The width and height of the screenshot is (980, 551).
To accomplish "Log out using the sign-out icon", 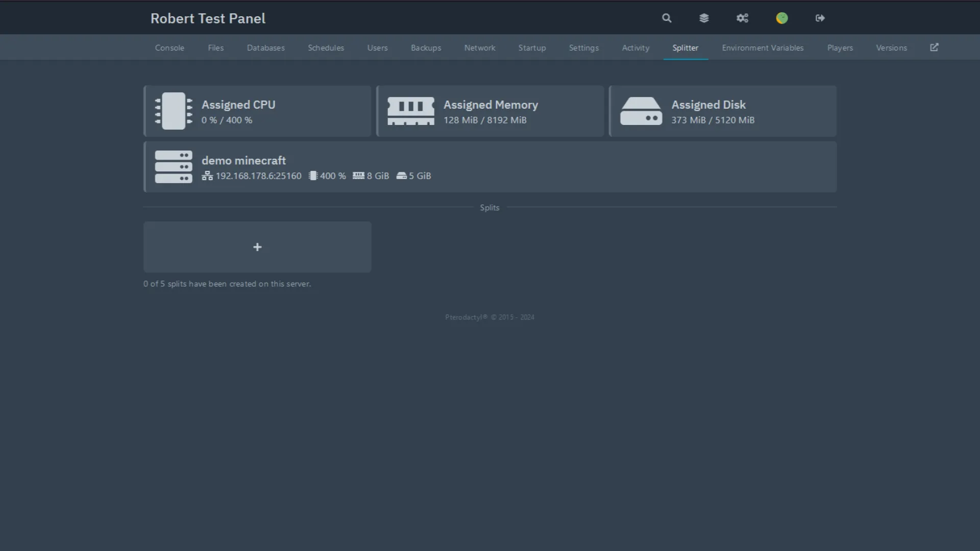I will [x=820, y=18].
